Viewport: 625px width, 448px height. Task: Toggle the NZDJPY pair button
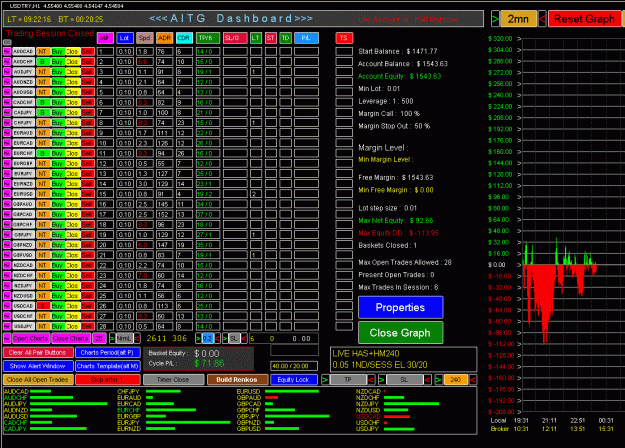(23, 285)
